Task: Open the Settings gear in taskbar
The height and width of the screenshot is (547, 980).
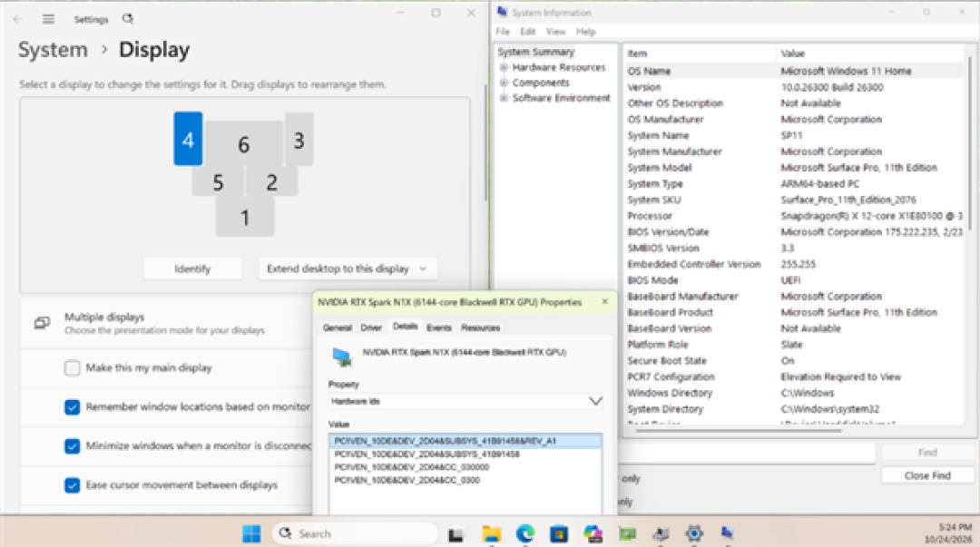Action: click(x=694, y=534)
